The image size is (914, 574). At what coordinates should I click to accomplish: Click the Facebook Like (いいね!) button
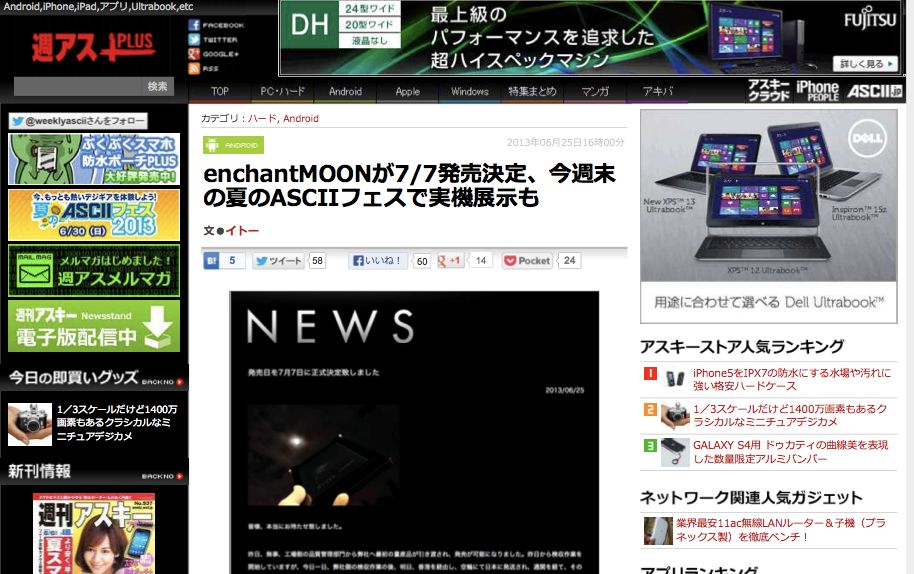click(378, 260)
